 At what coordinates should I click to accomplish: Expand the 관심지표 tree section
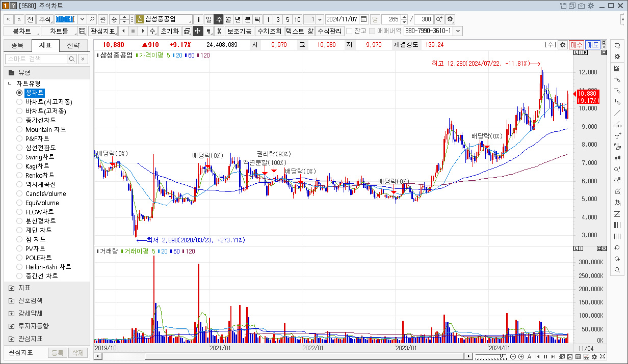pos(11,339)
